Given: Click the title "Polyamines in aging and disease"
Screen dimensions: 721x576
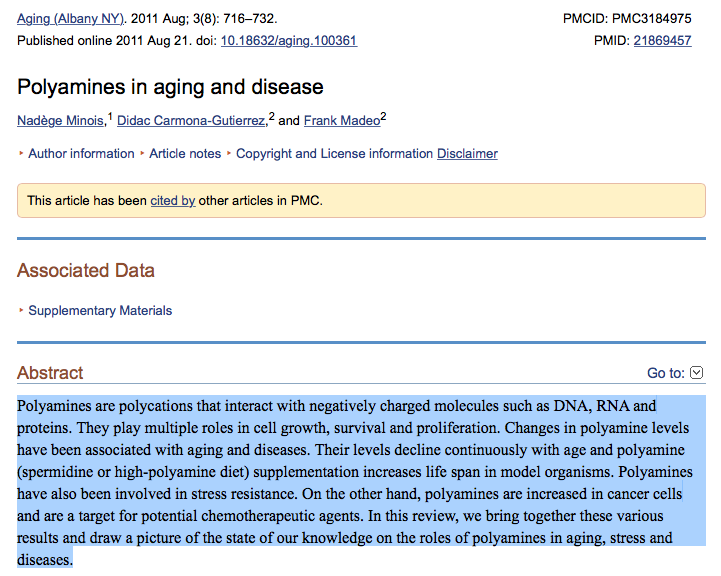Looking at the screenshot, I should click(x=170, y=87).
